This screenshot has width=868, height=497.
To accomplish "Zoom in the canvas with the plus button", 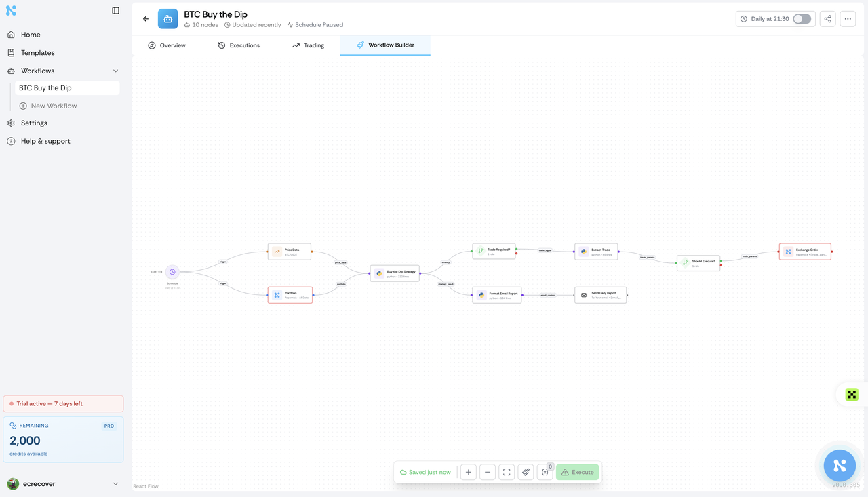I will pyautogui.click(x=468, y=472).
